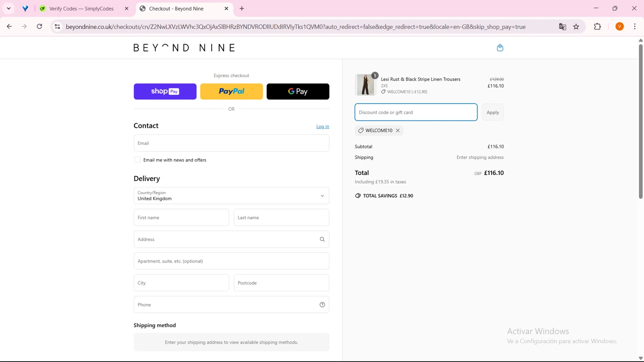Open a new browser tab
Screen dimensions: 644x362
coord(242,9)
